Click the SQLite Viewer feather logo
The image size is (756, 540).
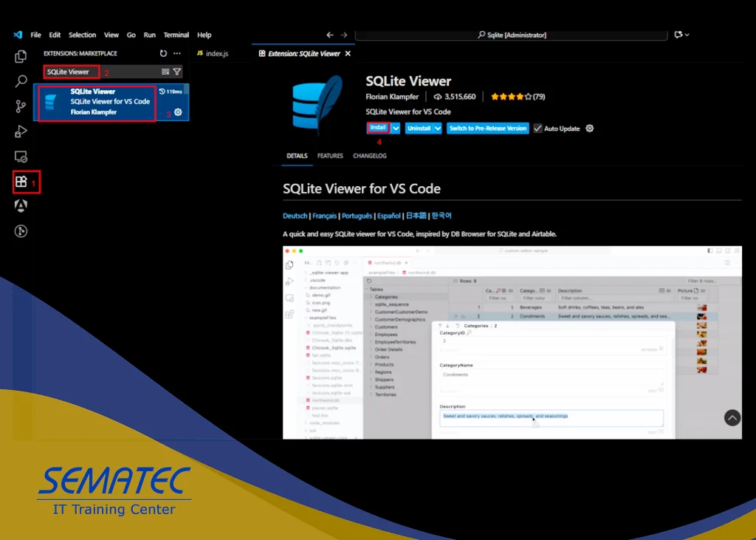(x=317, y=105)
